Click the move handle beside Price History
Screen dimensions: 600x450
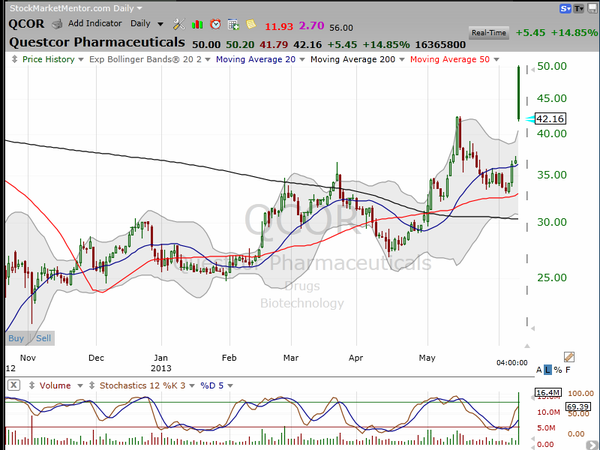tap(15, 59)
